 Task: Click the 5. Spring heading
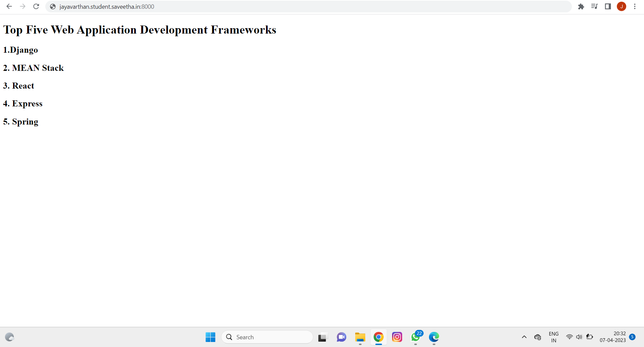pyautogui.click(x=21, y=122)
